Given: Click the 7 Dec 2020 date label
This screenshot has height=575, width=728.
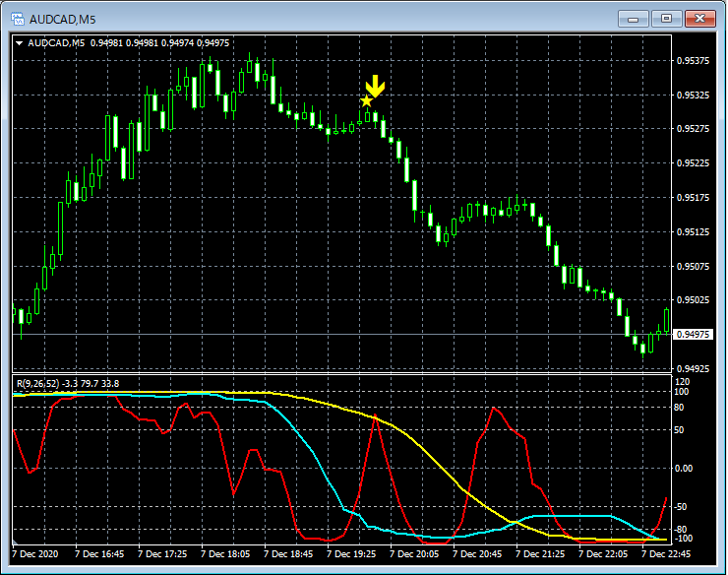Looking at the screenshot, I should (35, 554).
